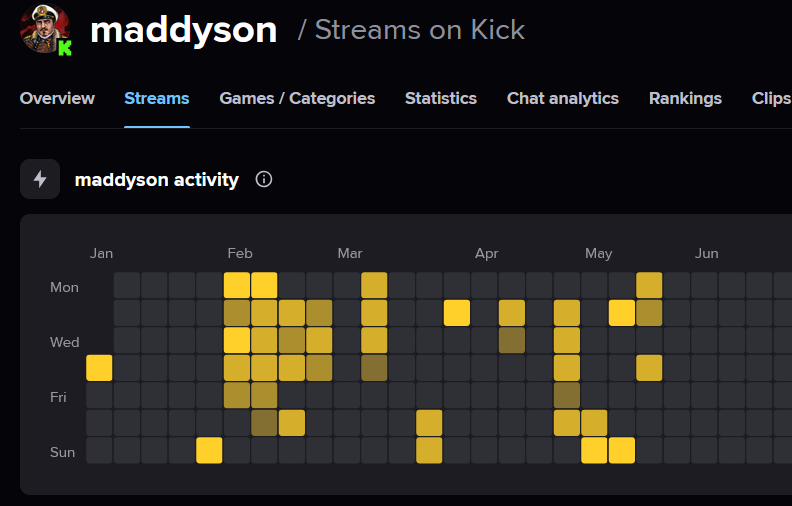Select the early-May Friday dim cell

click(x=567, y=395)
